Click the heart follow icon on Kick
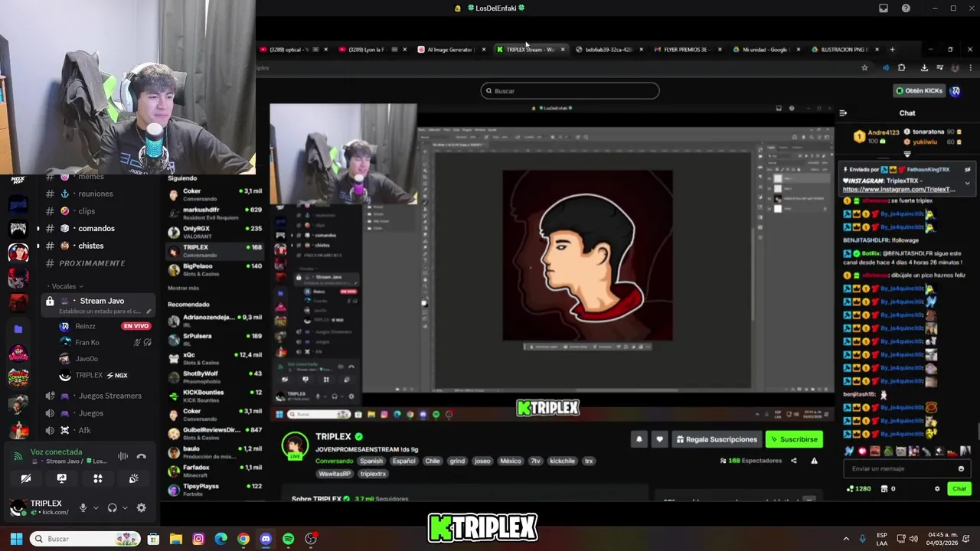Image resolution: width=980 pixels, height=551 pixels. (659, 439)
